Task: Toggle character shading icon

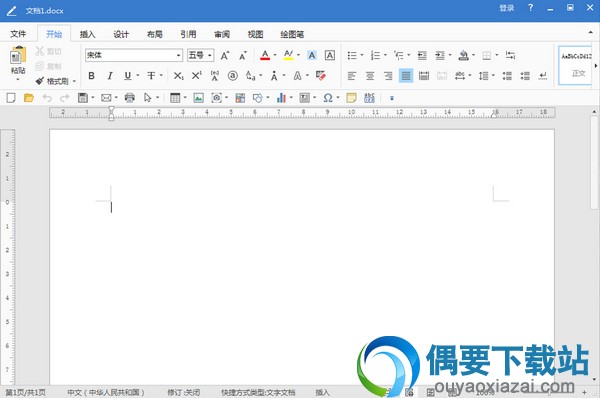Action: [312, 55]
